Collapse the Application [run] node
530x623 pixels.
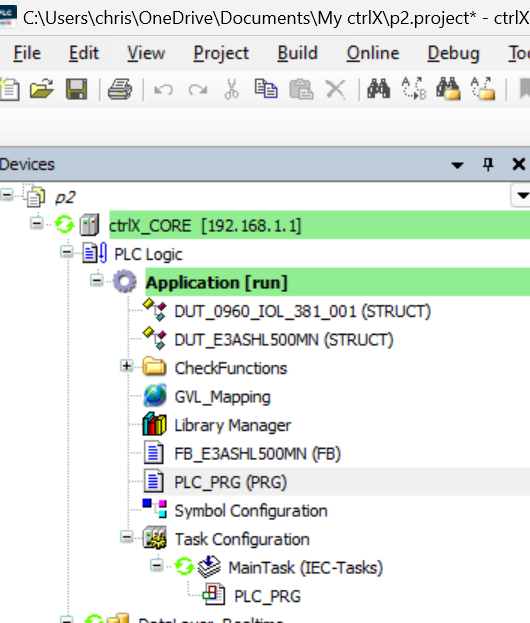97,281
